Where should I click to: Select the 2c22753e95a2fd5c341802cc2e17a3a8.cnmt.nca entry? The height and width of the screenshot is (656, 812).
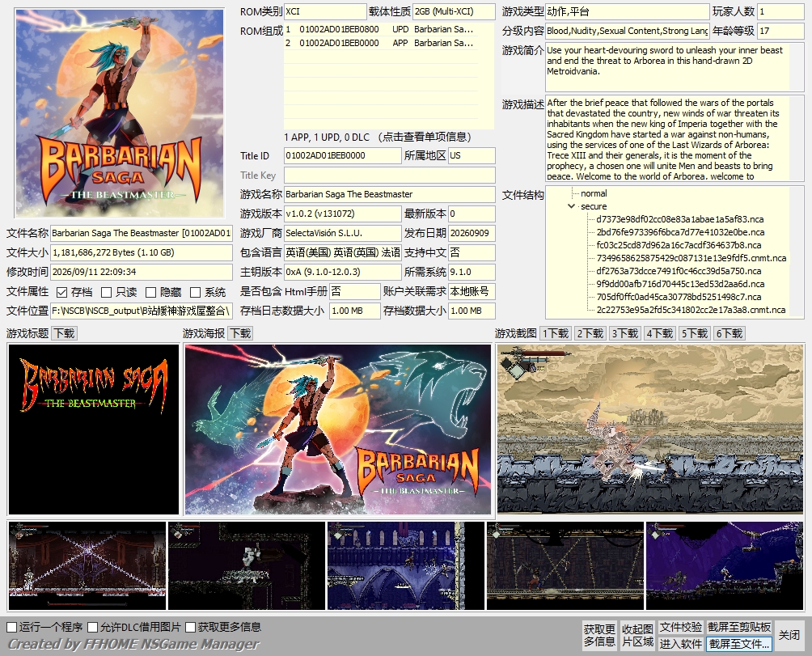691,310
